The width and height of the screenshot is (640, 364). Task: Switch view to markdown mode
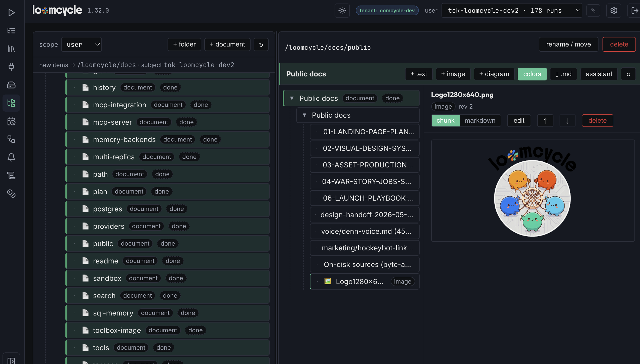click(480, 121)
